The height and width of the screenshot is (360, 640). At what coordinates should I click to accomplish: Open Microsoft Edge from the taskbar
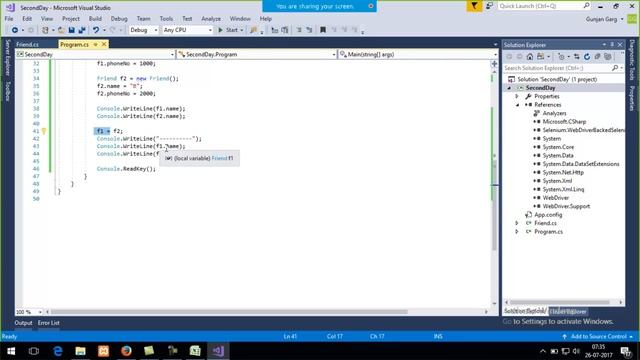click(x=58, y=351)
